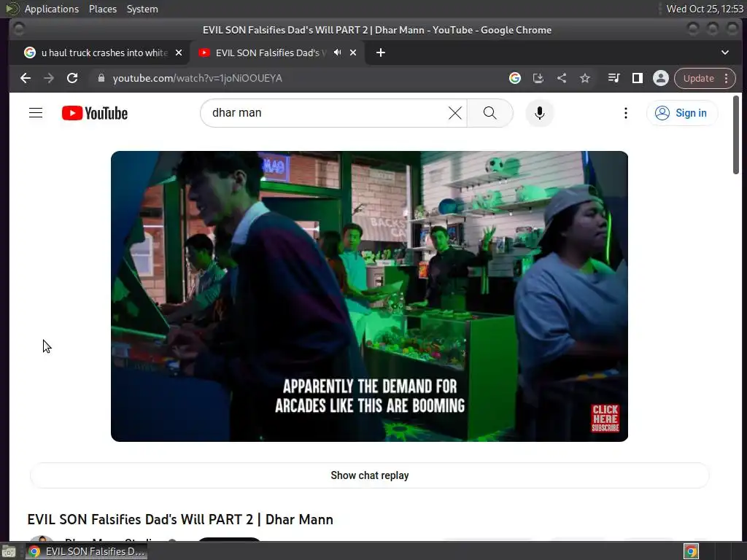Bookmark this tab with star

[585, 78]
